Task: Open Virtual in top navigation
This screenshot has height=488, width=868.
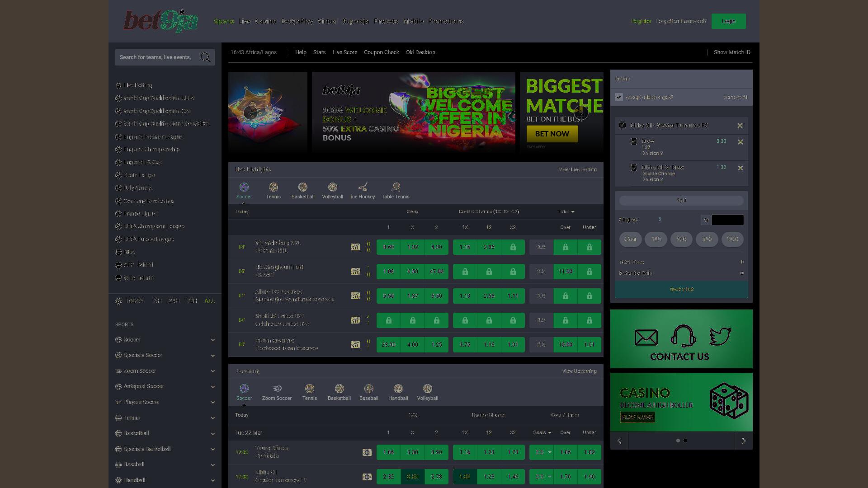Action: pyautogui.click(x=327, y=21)
